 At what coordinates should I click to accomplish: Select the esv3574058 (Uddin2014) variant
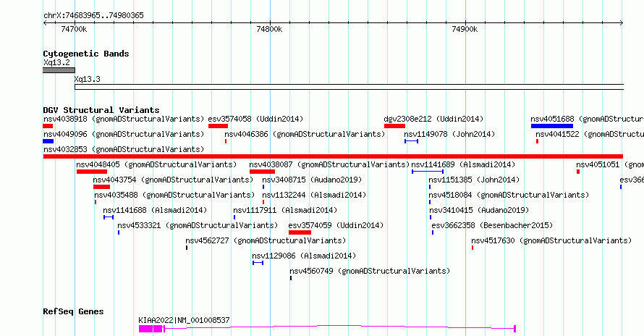click(x=255, y=119)
